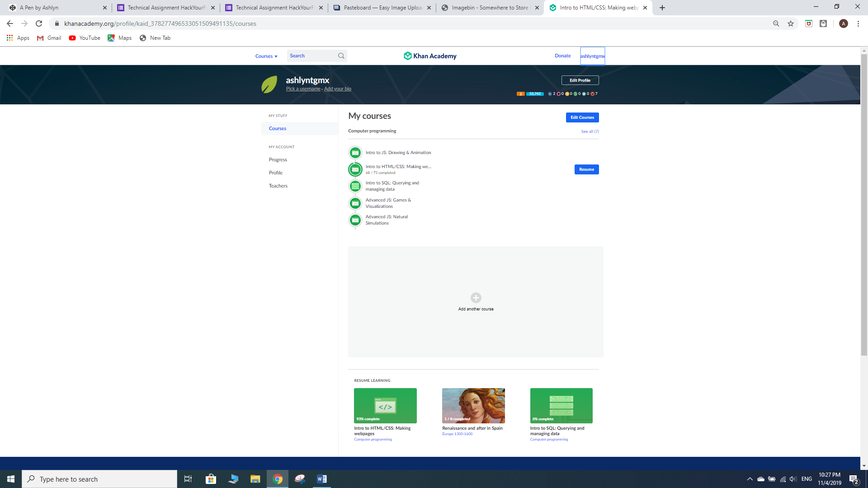The width and height of the screenshot is (868, 488).
Task: Click the Edit Courses button
Action: [582, 117]
